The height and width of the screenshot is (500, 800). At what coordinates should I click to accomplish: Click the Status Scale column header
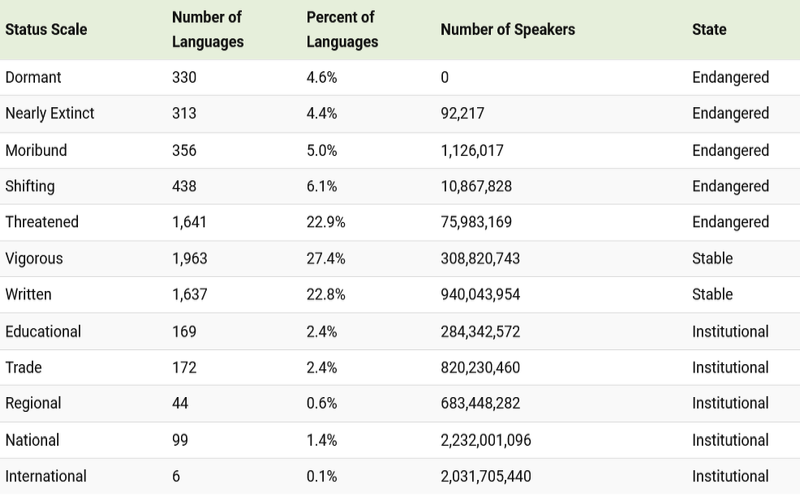[46, 30]
